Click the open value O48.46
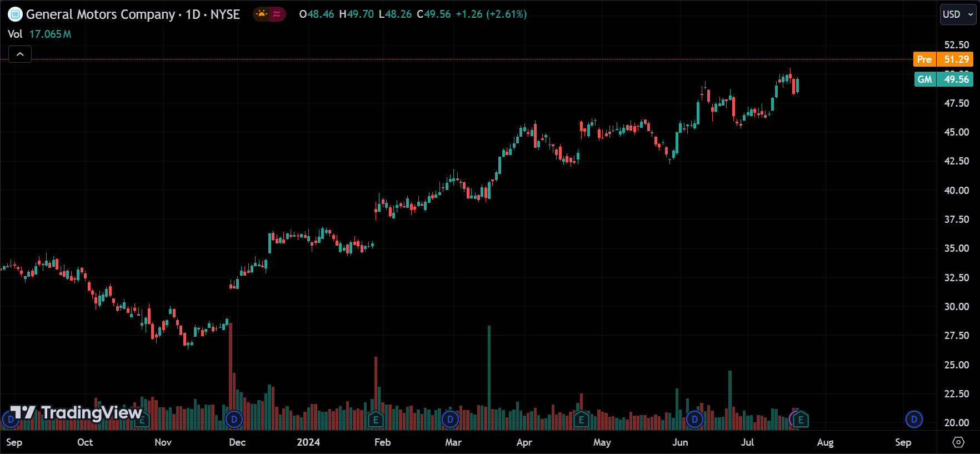This screenshot has height=454, width=980. [x=317, y=14]
